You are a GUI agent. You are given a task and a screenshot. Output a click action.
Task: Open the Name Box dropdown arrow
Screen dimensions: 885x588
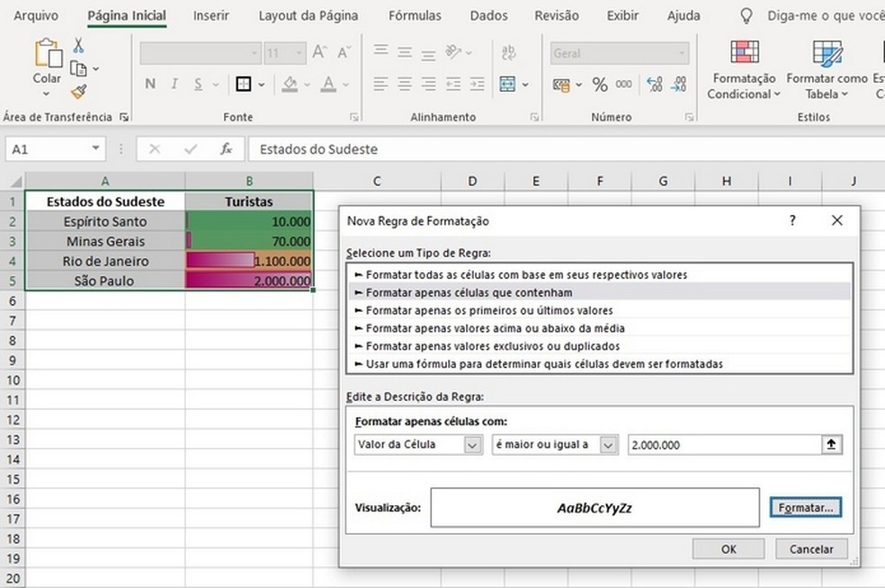[95, 149]
